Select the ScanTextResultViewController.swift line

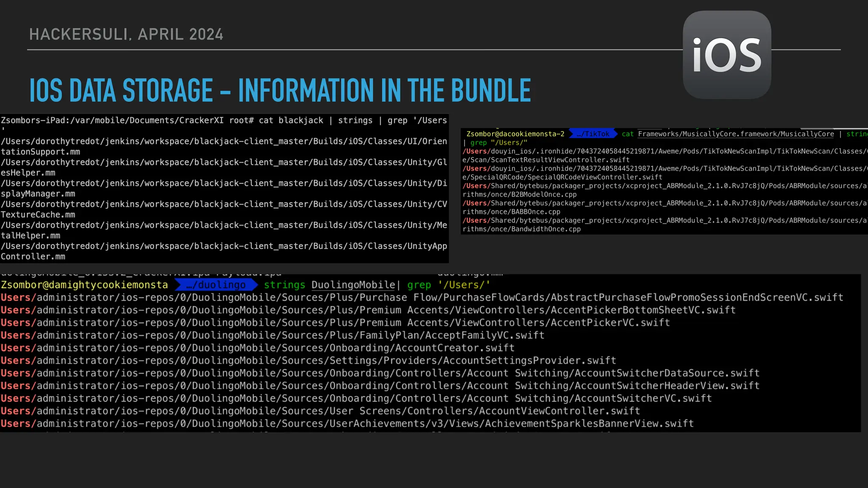coord(665,155)
